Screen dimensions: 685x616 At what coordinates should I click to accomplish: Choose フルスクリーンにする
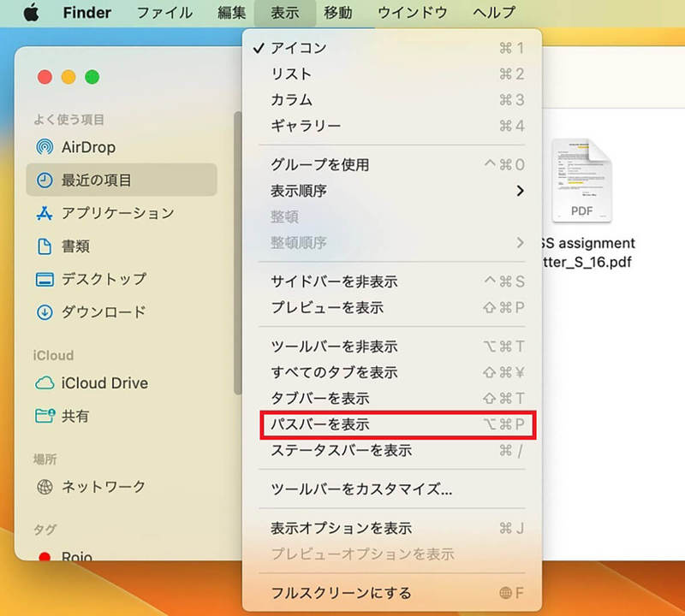point(392,593)
